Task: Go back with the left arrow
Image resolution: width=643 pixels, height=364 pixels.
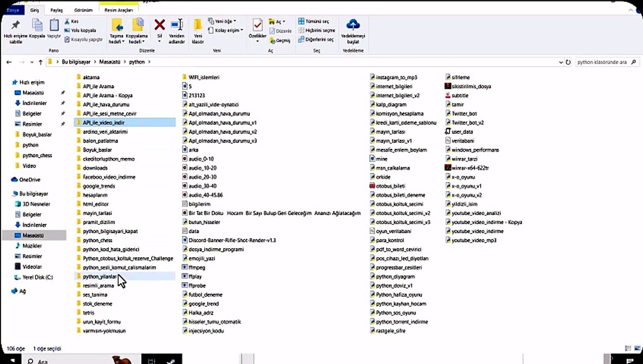Action: (9, 62)
